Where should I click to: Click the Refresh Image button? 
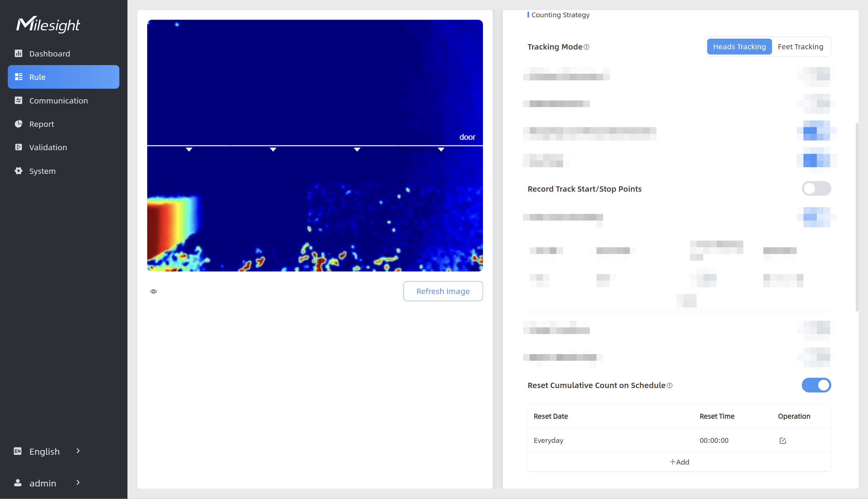(x=443, y=291)
